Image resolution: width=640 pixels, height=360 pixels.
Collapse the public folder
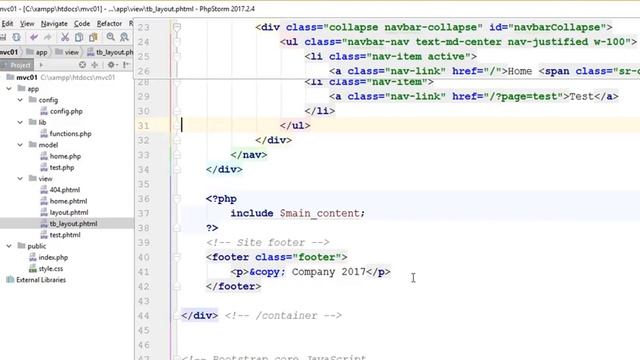[x=9, y=246]
